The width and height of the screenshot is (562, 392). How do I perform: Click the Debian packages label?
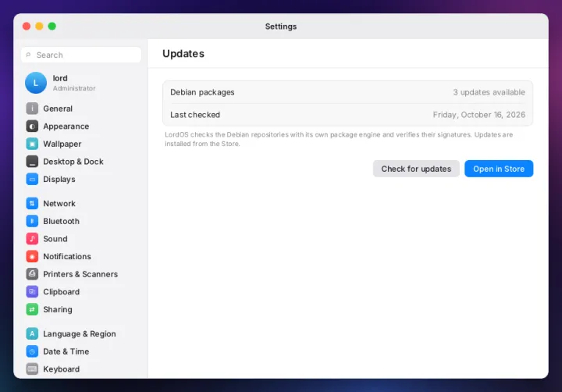coord(202,92)
